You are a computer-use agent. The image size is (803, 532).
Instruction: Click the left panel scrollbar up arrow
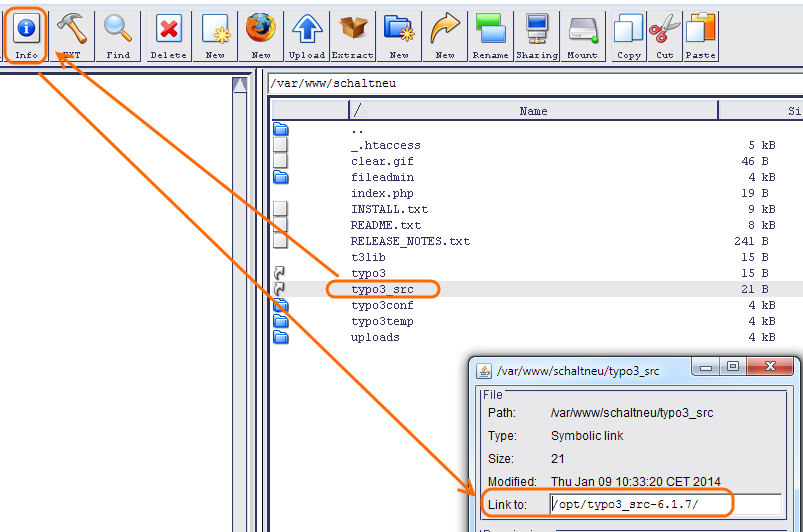click(x=240, y=86)
